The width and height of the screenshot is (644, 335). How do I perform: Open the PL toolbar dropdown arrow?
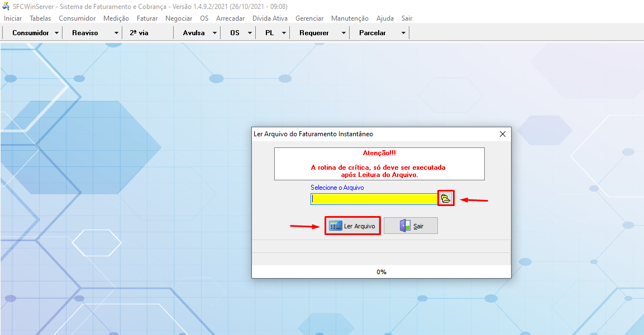pos(284,33)
